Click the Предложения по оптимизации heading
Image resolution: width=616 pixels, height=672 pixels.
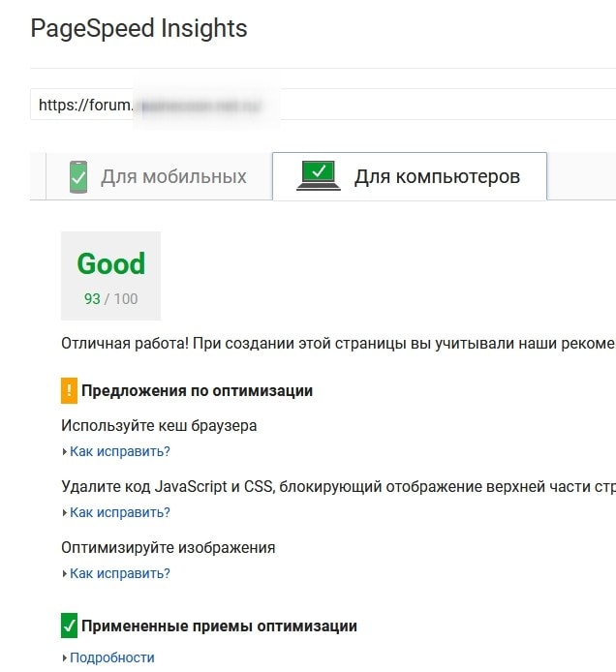tap(197, 391)
